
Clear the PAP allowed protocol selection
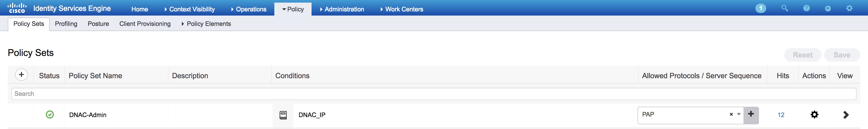[x=731, y=114]
